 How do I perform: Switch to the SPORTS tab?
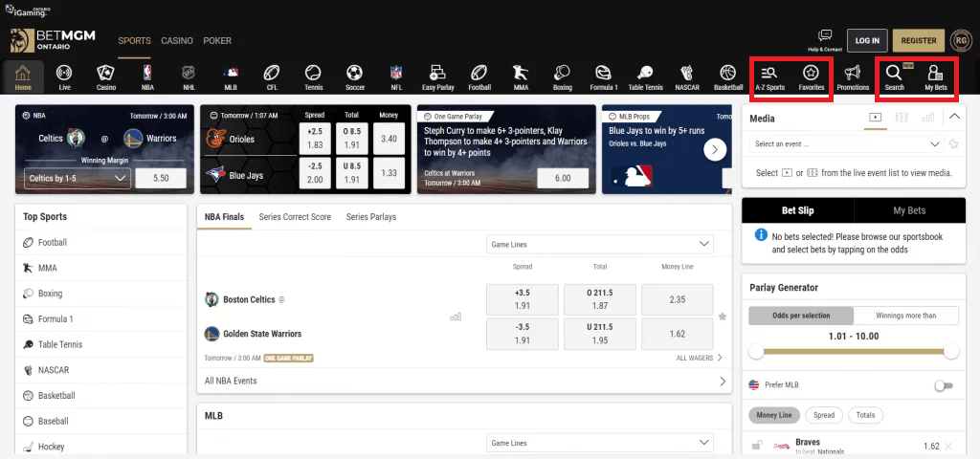point(134,40)
